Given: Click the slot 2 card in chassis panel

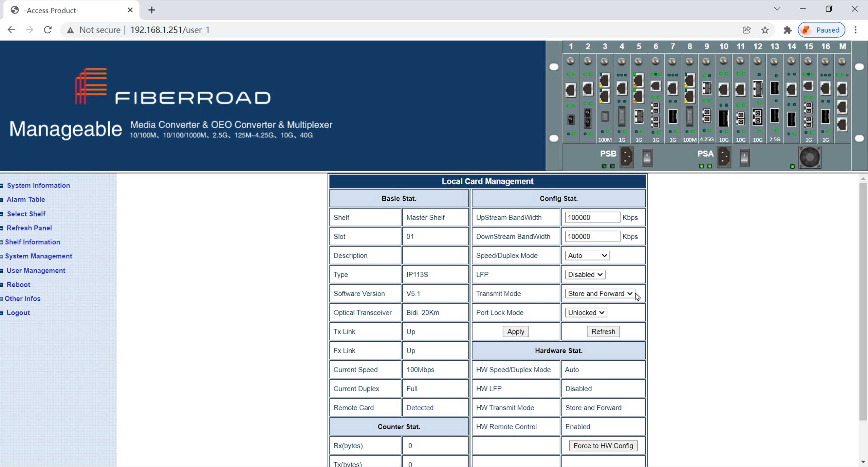Looking at the screenshot, I should (x=588, y=98).
